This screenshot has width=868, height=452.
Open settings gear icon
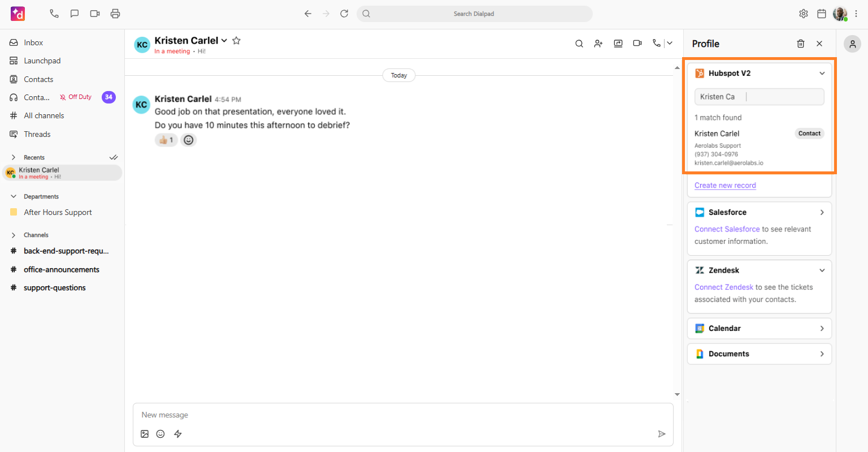(804, 14)
